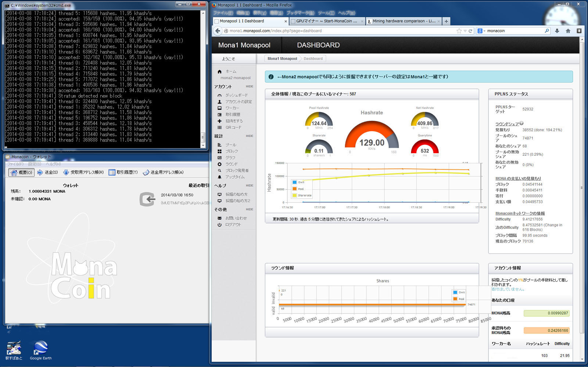Viewport: 588px width, 367px height.
Task: Click the Dashboard breadcrumb
Action: click(x=313, y=59)
